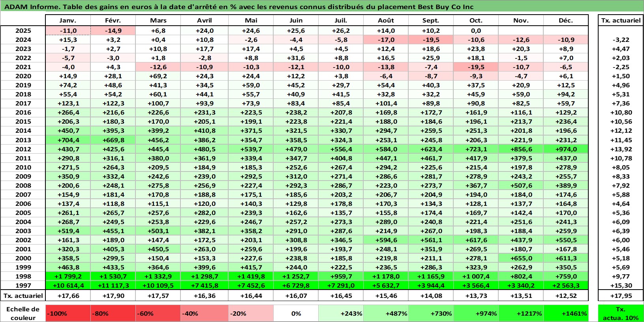Image resolution: width=644 pixels, height=322 pixels.
Task: Select the 1997 year row label
Action: [x=23, y=285]
